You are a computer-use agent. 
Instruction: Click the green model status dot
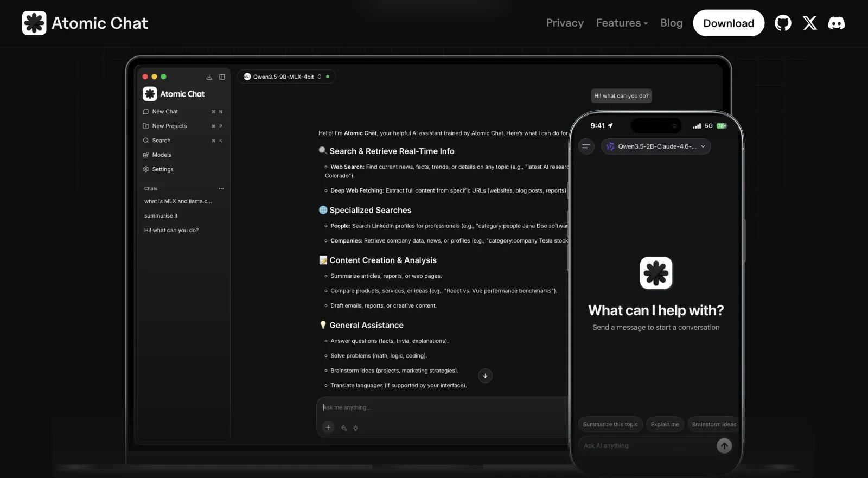[x=328, y=77]
